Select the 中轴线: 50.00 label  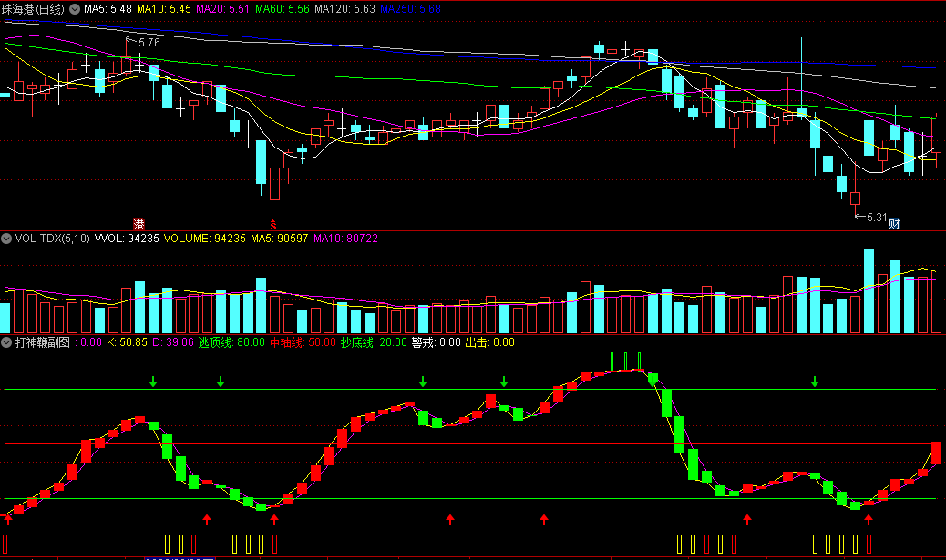[x=303, y=342]
